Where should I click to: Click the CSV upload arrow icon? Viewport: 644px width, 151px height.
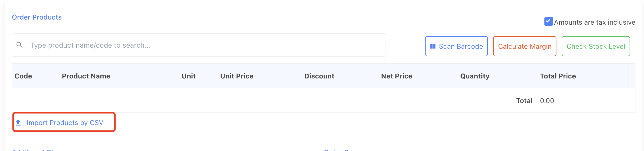[x=18, y=123]
